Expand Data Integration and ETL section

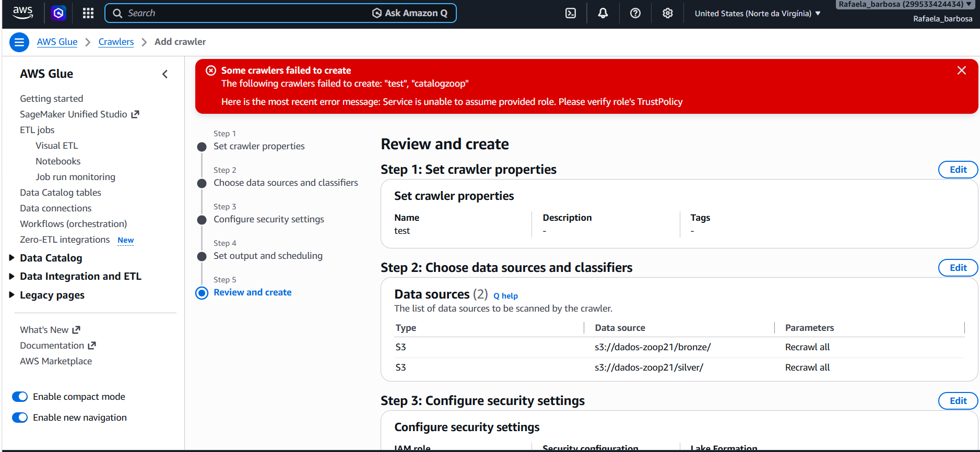(x=11, y=276)
